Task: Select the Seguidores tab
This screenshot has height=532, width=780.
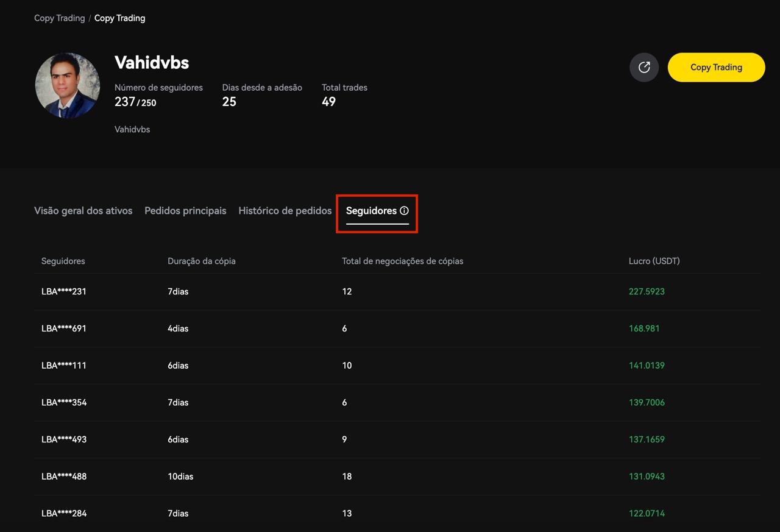Action: pos(371,211)
